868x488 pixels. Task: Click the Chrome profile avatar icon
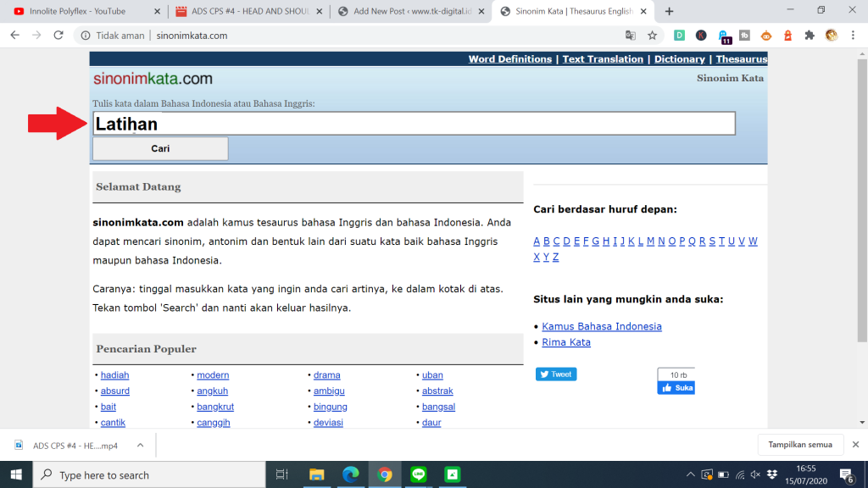tap(832, 36)
